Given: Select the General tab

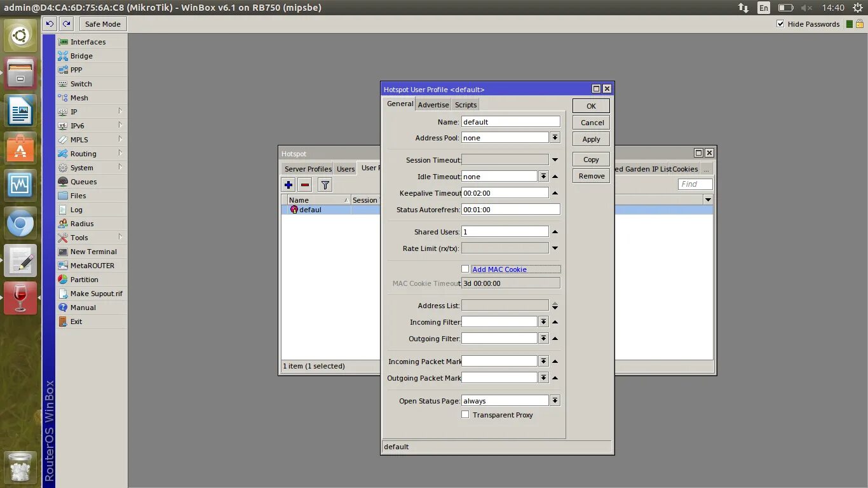Looking at the screenshot, I should point(400,104).
